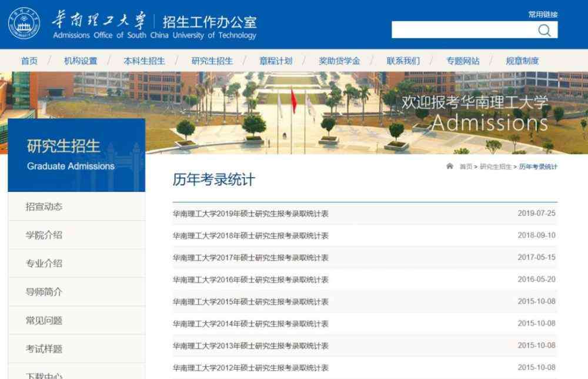The height and width of the screenshot is (379, 588).
Task: Click the 历年考录统计 page heading
Action: click(x=214, y=179)
